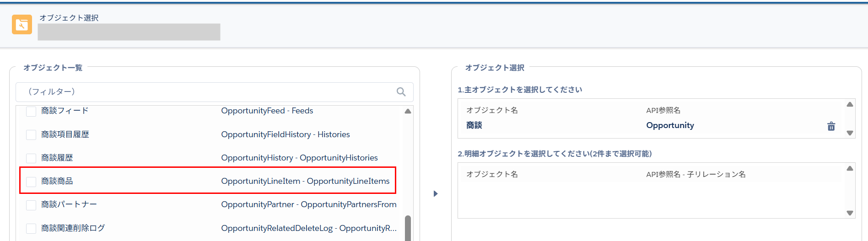Image resolution: width=868 pixels, height=241 pixels.
Task: Tick the checkbox for 商談パートナー
Action: coord(31,205)
